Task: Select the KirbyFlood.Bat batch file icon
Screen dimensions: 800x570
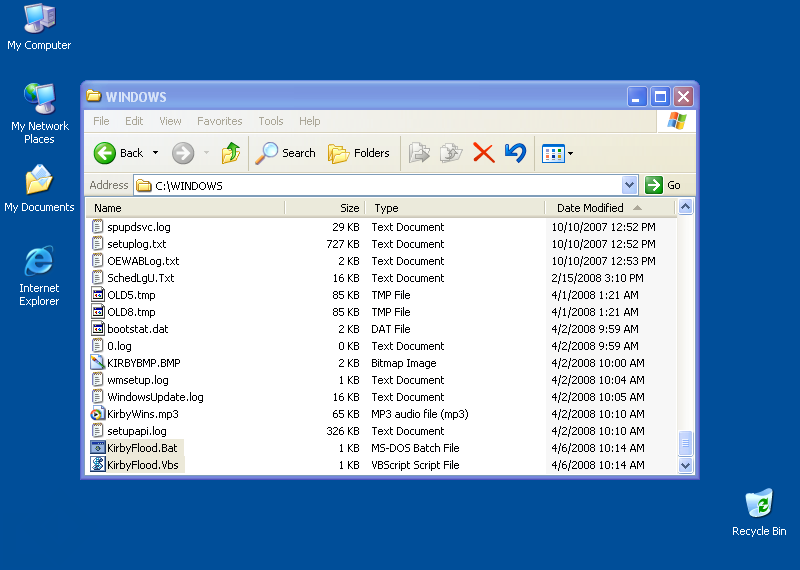Action: (97, 448)
